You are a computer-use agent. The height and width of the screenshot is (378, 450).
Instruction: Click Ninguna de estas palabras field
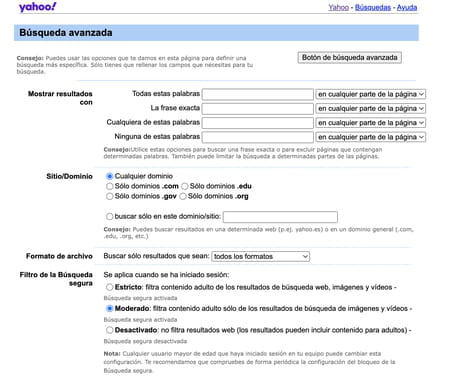coord(258,137)
